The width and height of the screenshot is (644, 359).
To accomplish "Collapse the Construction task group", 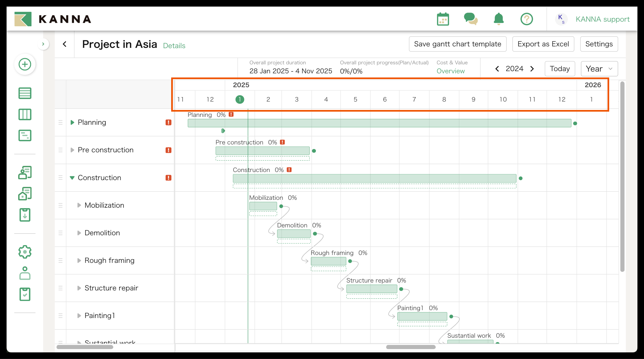I will click(x=72, y=178).
